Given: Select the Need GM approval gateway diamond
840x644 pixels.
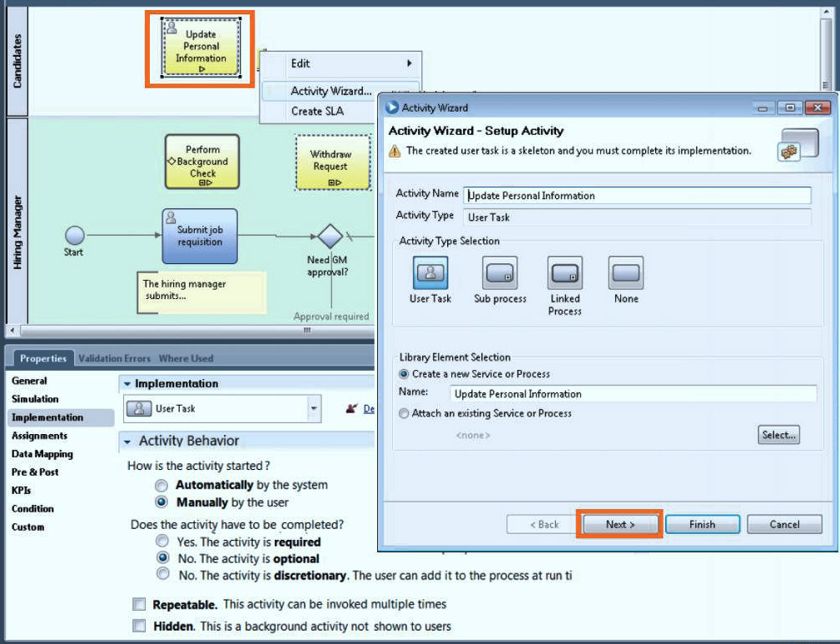Looking at the screenshot, I should point(330,237).
